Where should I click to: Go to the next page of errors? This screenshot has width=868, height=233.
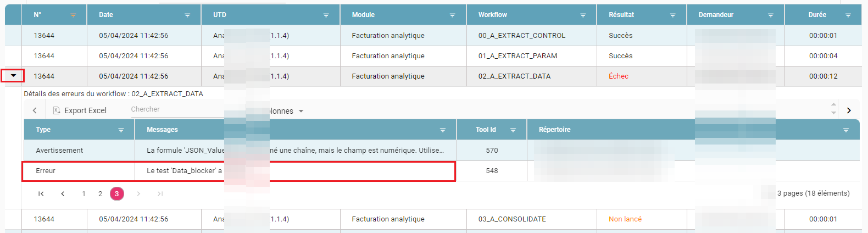pos(138,193)
